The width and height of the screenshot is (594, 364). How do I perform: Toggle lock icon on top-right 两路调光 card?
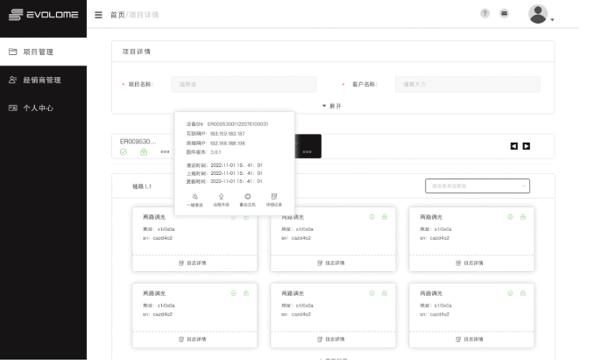[x=522, y=216]
